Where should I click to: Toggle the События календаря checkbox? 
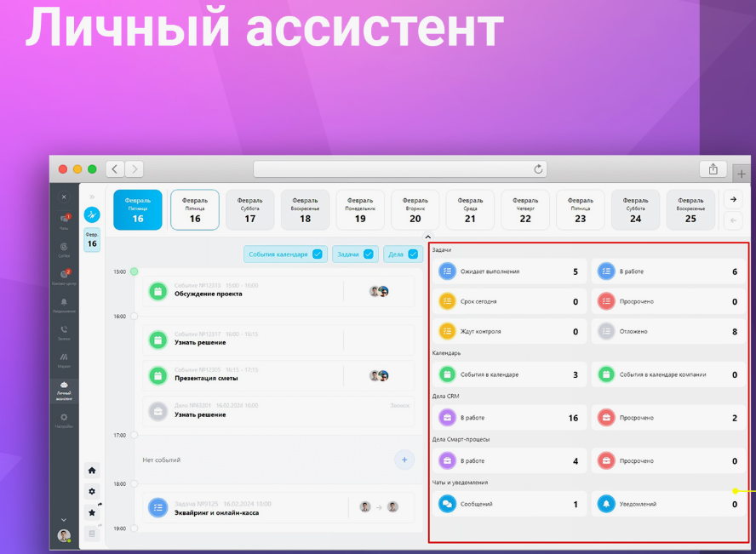click(318, 254)
